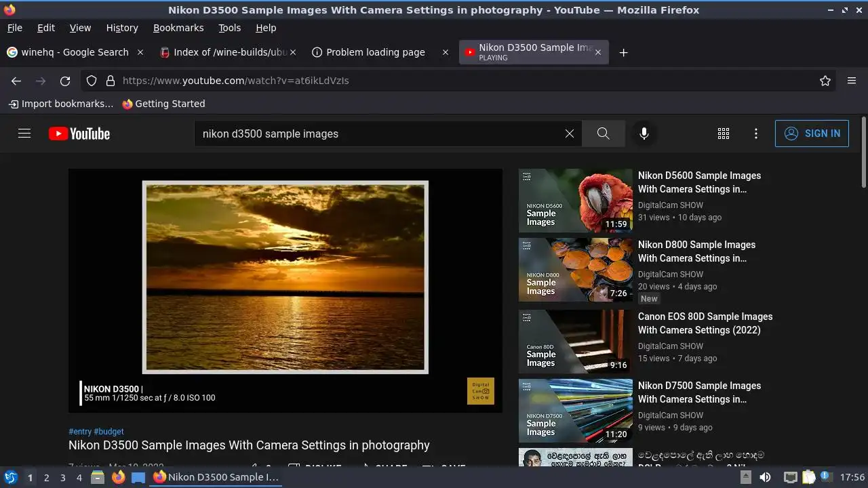
Task: Click the #entry hashtag link
Action: point(80,432)
